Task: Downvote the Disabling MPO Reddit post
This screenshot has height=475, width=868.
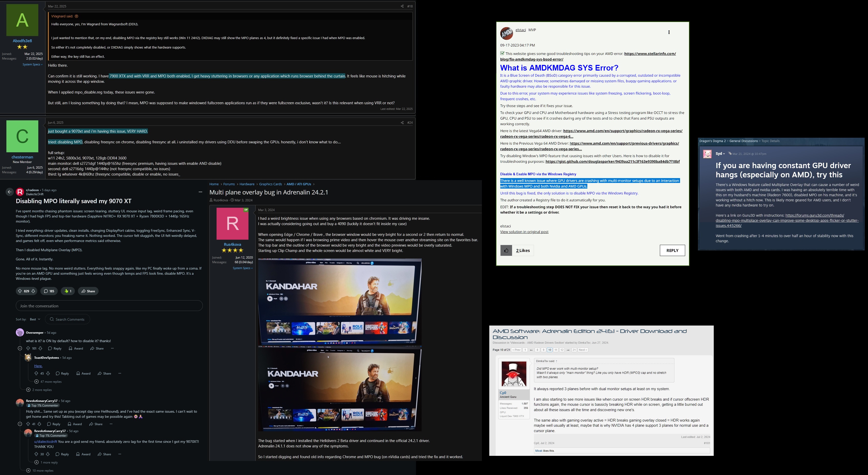Action: coord(33,291)
